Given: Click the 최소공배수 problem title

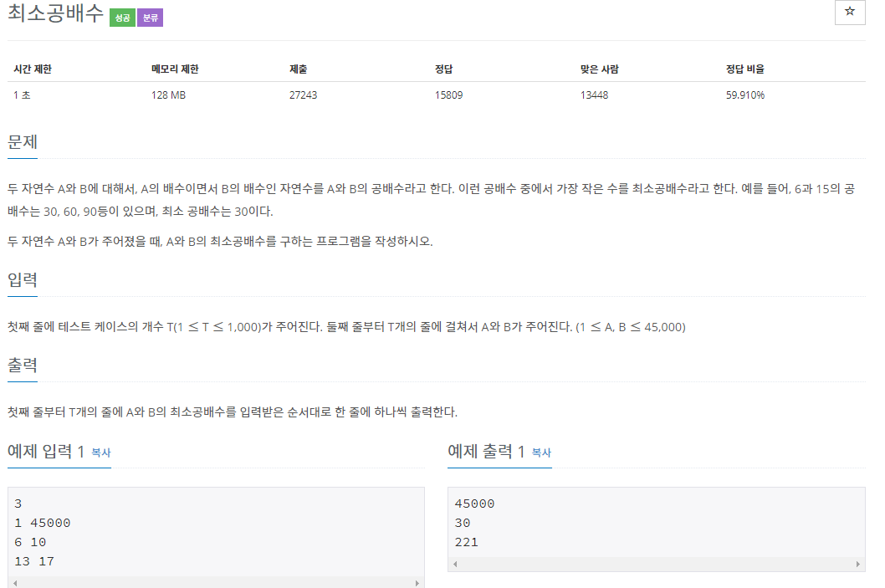Looking at the screenshot, I should 55,13.
